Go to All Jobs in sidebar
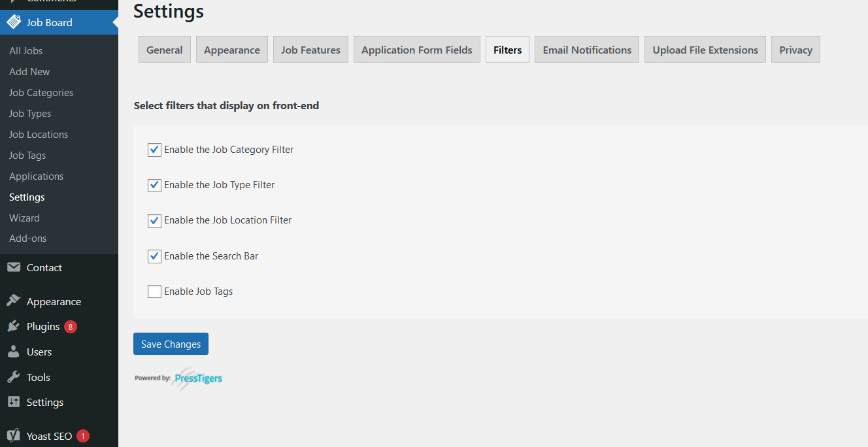Image resolution: width=868 pixels, height=447 pixels. [26, 50]
